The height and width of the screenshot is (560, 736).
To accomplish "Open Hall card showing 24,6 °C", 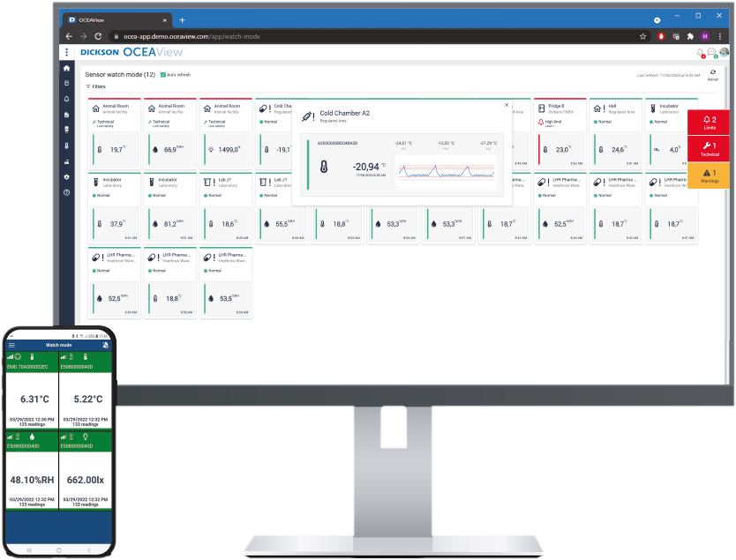I will (616, 133).
